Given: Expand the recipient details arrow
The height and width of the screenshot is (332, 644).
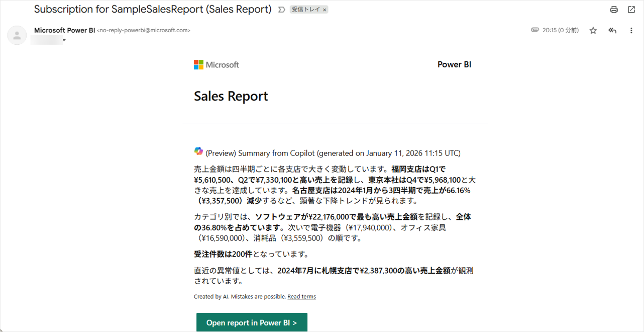Looking at the screenshot, I should pos(64,40).
